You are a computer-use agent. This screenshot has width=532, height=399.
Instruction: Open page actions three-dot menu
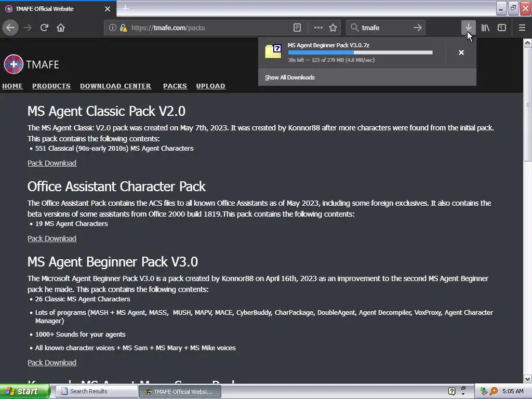[318, 28]
